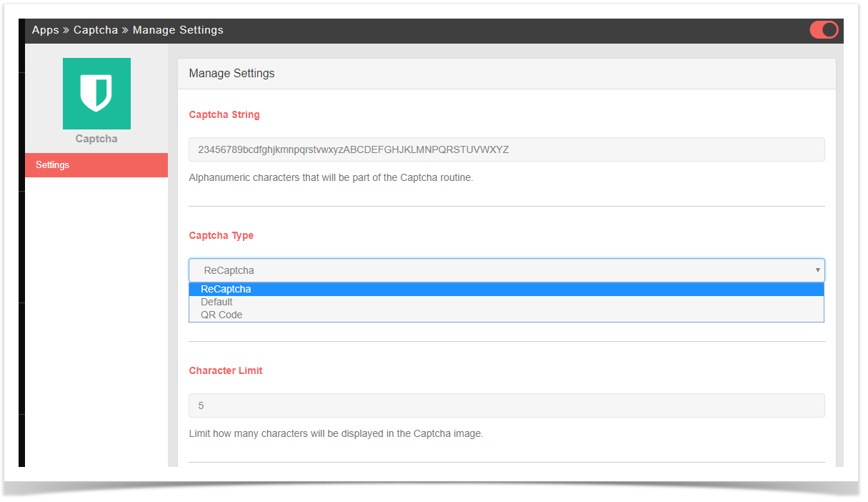Go to Apps in the breadcrumb

point(46,30)
